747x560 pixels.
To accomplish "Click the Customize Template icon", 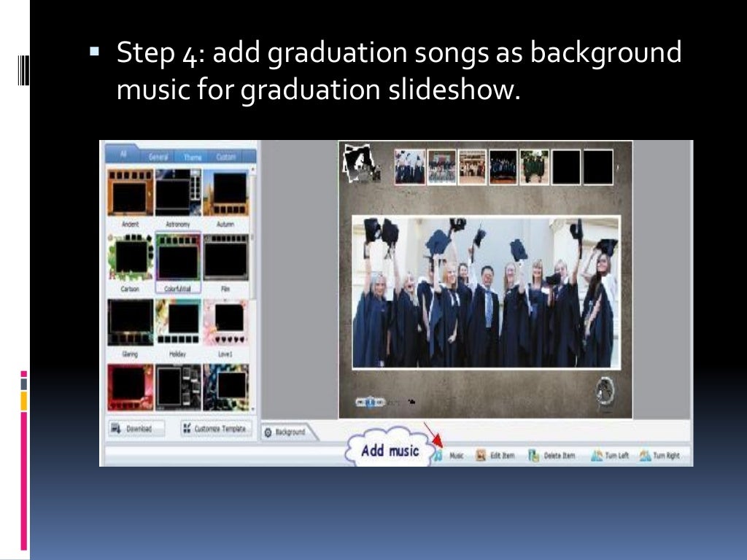I will pyautogui.click(x=187, y=428).
